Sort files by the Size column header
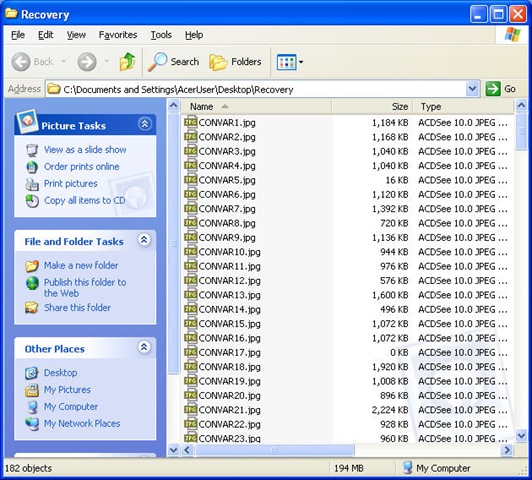Viewport: 532px width, 480px height. pos(372,107)
